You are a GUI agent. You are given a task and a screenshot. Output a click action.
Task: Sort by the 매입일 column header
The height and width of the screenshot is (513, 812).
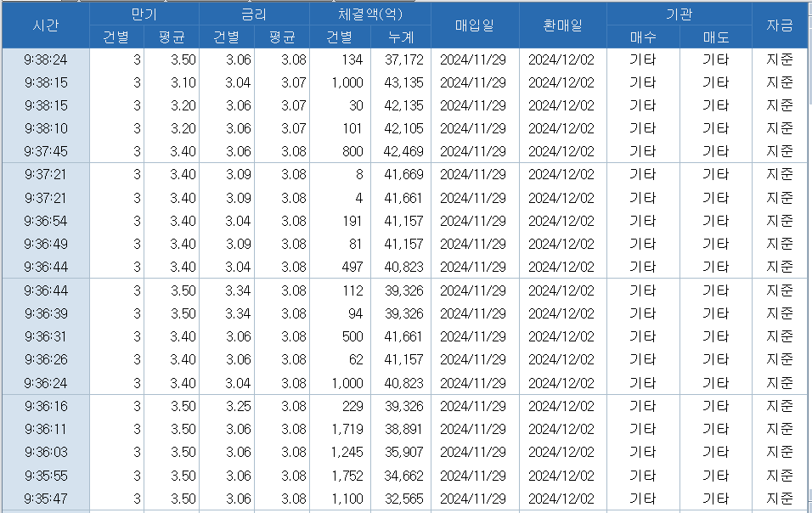coord(474,25)
